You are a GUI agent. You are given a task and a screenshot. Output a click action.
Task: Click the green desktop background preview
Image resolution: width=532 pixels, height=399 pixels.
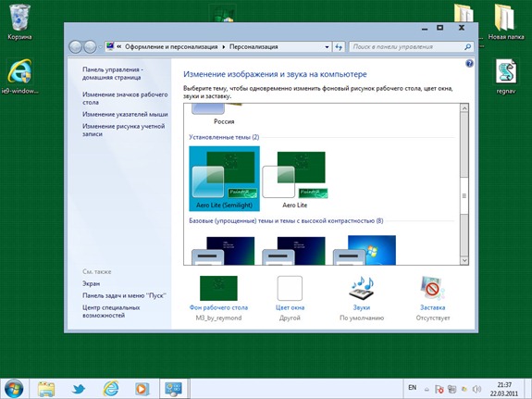point(218,288)
